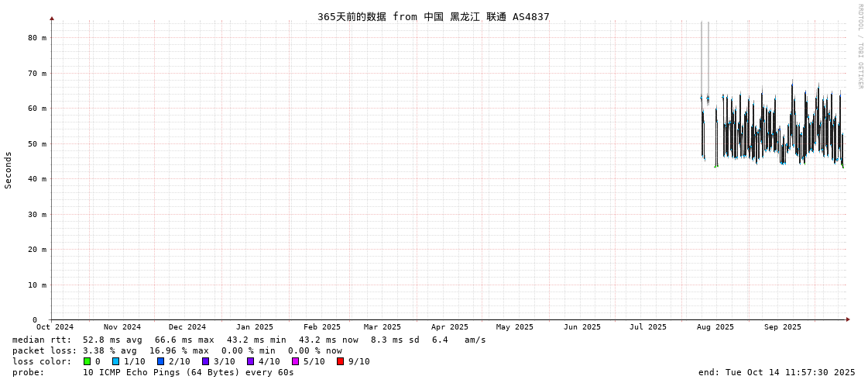Select the blue 2/10 loss swatch

coord(160,361)
